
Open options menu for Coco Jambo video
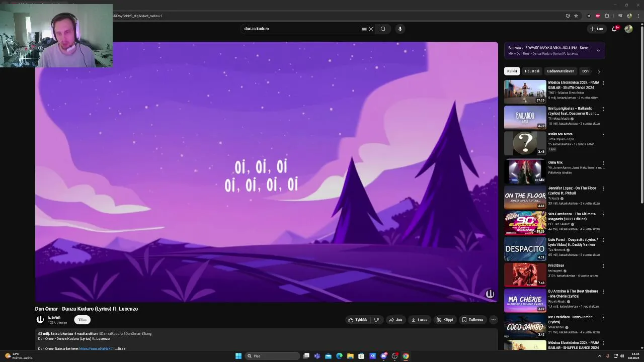(x=603, y=317)
